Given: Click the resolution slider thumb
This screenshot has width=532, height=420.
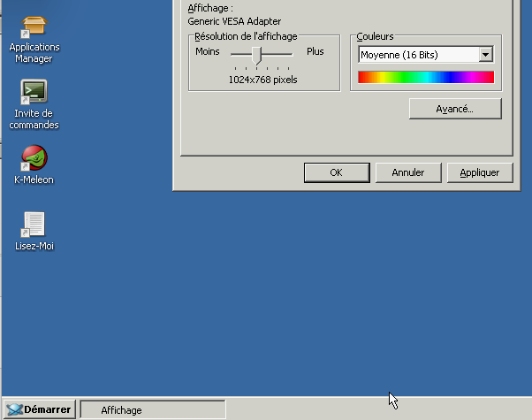Looking at the screenshot, I should [x=257, y=56].
